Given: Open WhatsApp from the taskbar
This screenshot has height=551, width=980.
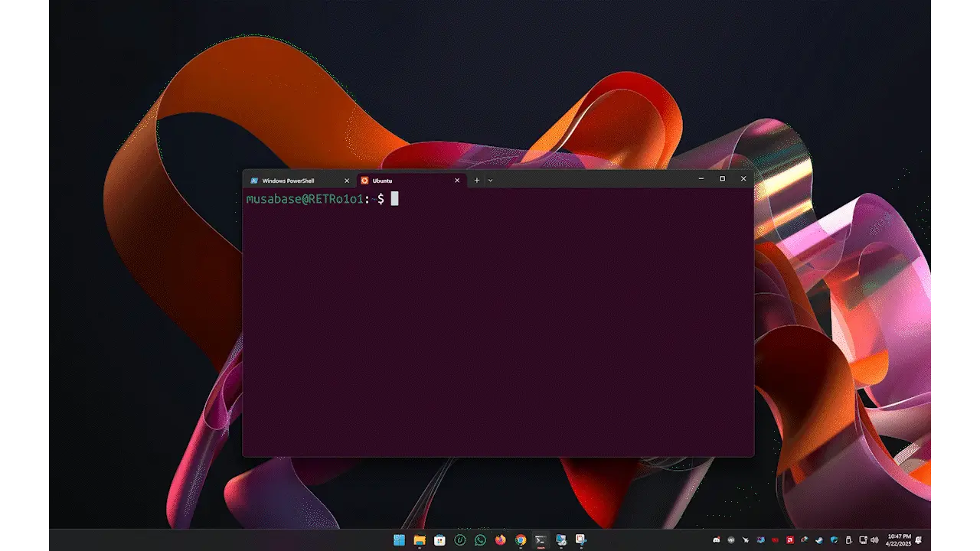Looking at the screenshot, I should point(480,540).
